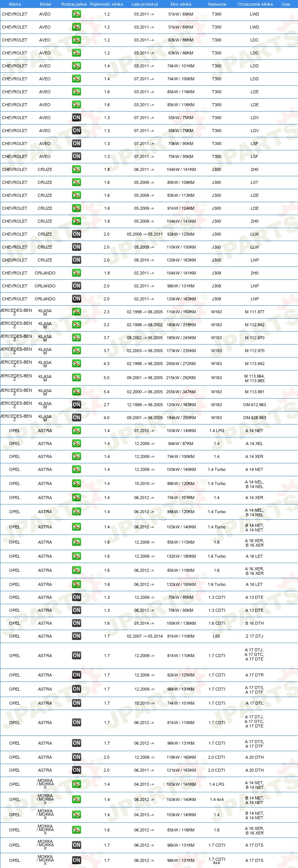Click petrol icon in Aveo 74kW / 101KM row
Viewport: 298px width, 868px height.
click(77, 66)
